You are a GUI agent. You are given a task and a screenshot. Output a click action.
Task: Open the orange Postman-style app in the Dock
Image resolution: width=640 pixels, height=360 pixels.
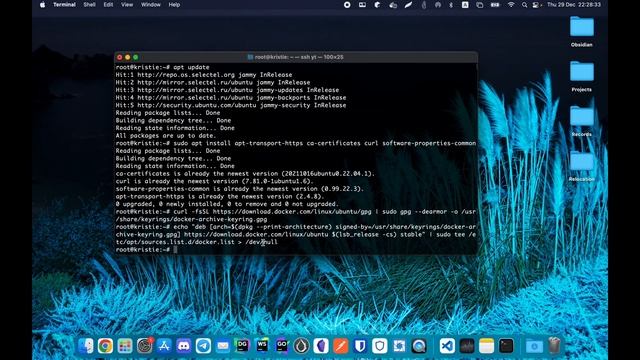pyautogui.click(x=340, y=346)
